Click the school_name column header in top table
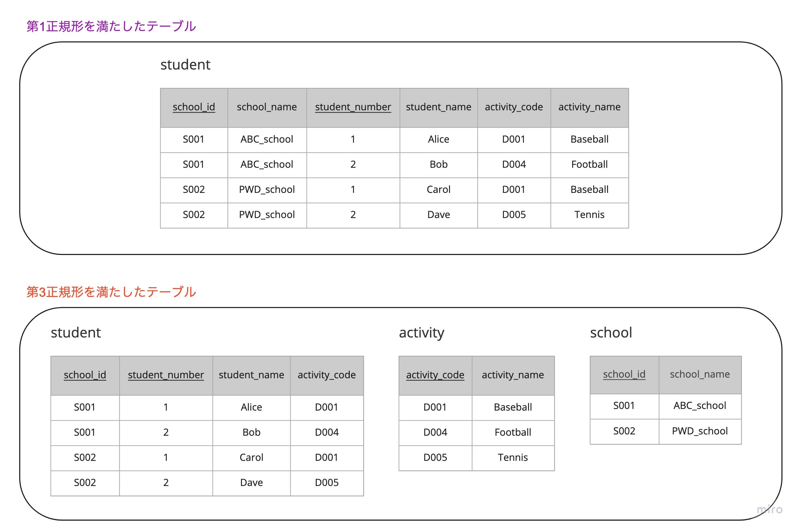Viewport: 801px width, 532px height. coord(267,106)
